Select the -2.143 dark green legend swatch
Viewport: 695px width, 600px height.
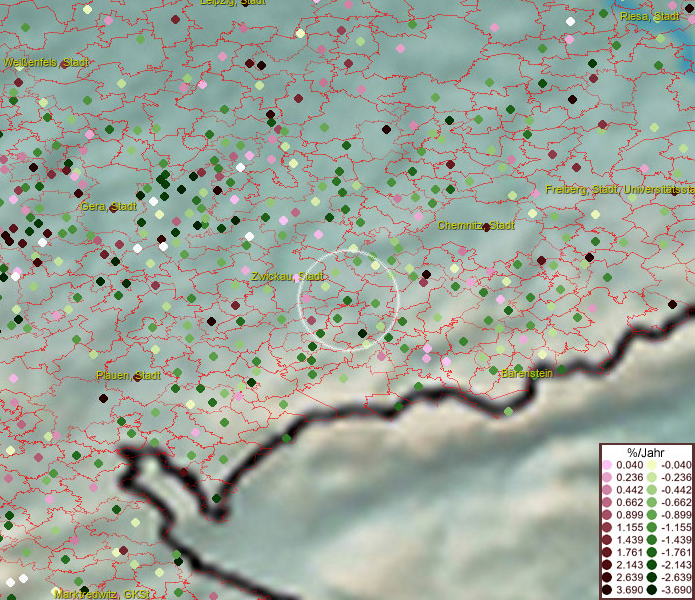652,565
